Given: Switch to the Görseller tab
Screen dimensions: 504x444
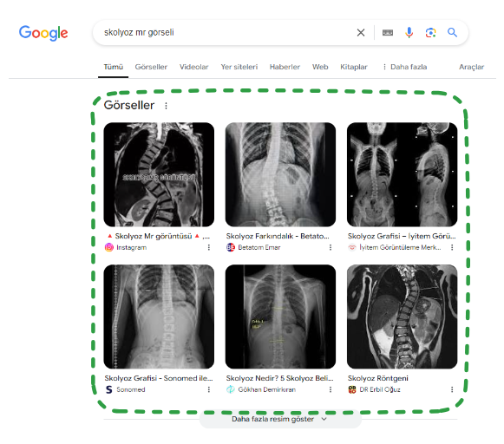Looking at the screenshot, I should (151, 67).
